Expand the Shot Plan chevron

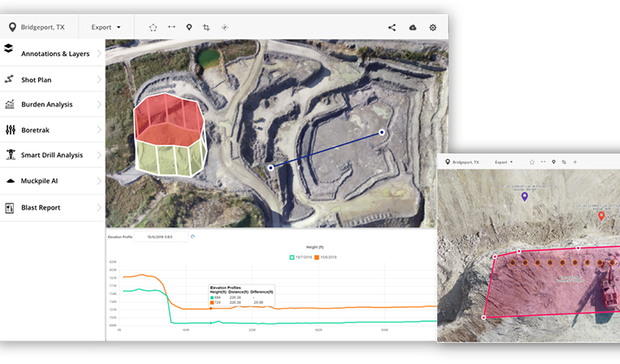click(99, 80)
